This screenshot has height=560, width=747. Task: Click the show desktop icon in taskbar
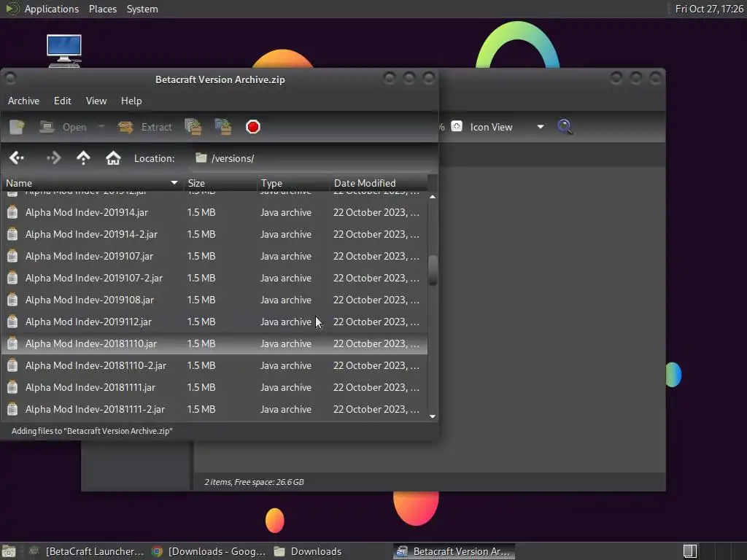tap(9, 551)
